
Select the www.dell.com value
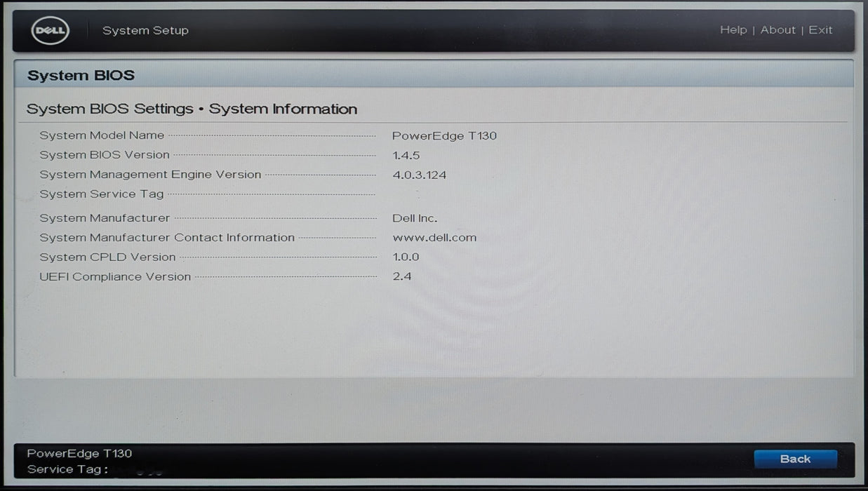[434, 238]
